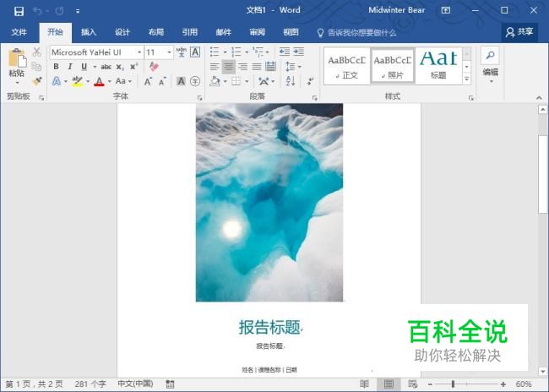Increase the paragraph indent
The height and width of the screenshot is (392, 549).
[298, 52]
